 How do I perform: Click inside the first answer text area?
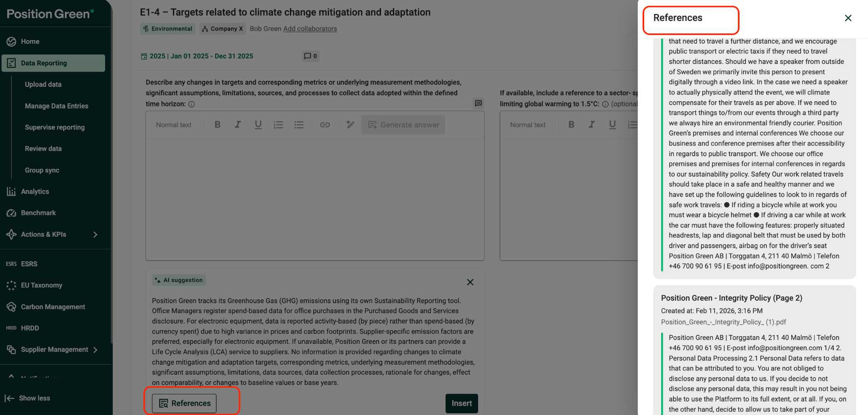point(315,199)
